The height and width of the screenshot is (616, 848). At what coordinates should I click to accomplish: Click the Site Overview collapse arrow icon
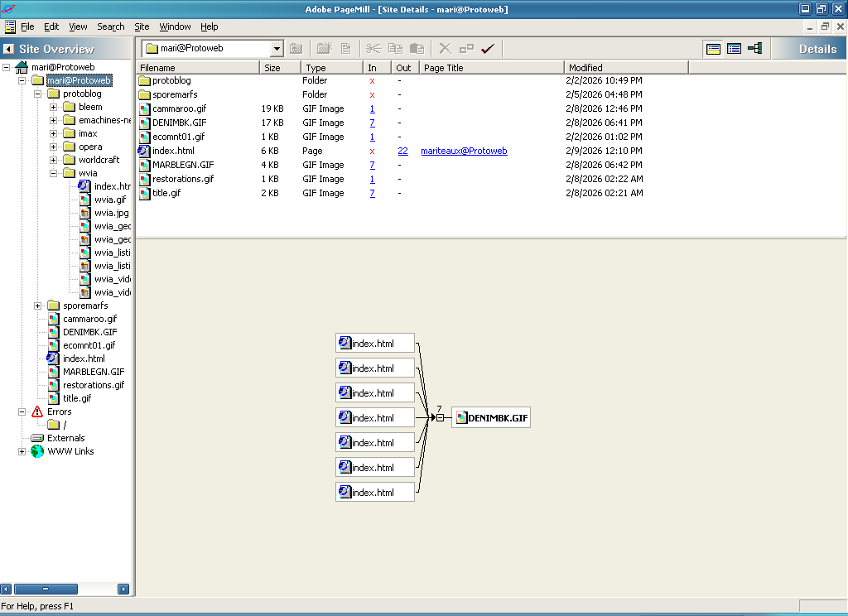pyautogui.click(x=8, y=49)
